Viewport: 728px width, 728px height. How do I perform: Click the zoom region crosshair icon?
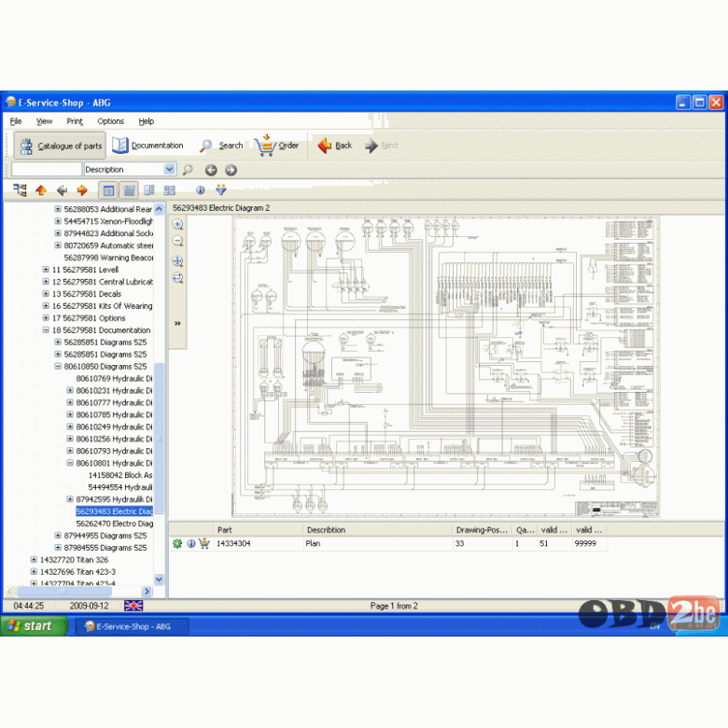(178, 261)
